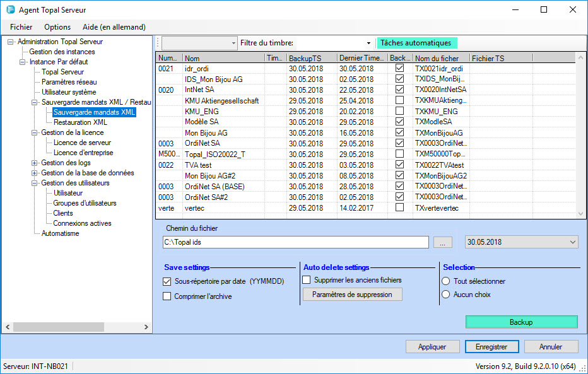Open the 'Aide (en allemand)' menu
Viewport: 588px width, 374px height.
pos(114,27)
